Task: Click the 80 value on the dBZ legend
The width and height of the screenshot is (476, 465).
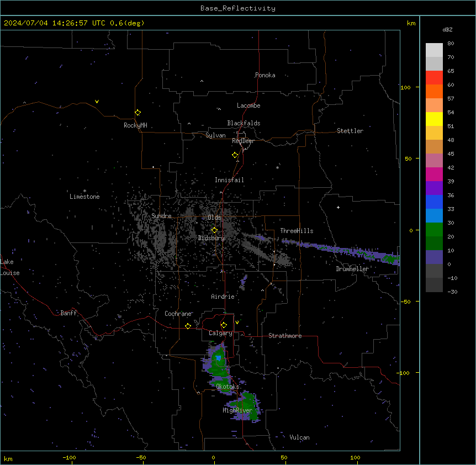Action: [451, 44]
